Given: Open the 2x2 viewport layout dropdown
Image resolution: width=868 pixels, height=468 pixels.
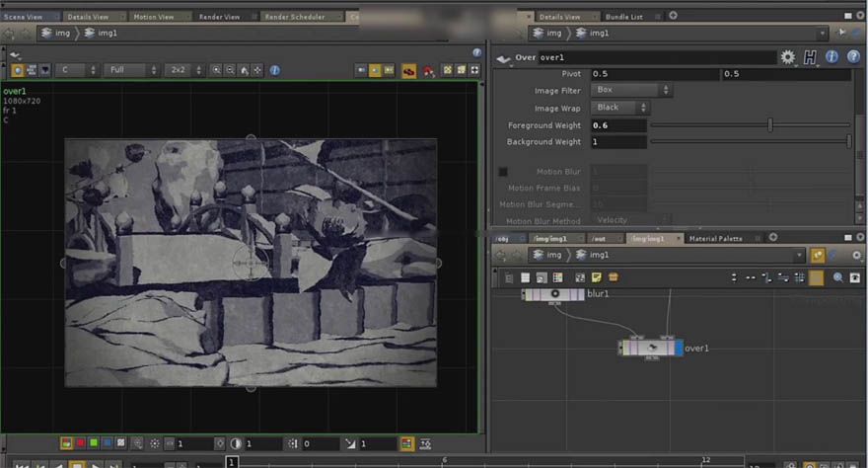Looking at the screenshot, I should (184, 70).
